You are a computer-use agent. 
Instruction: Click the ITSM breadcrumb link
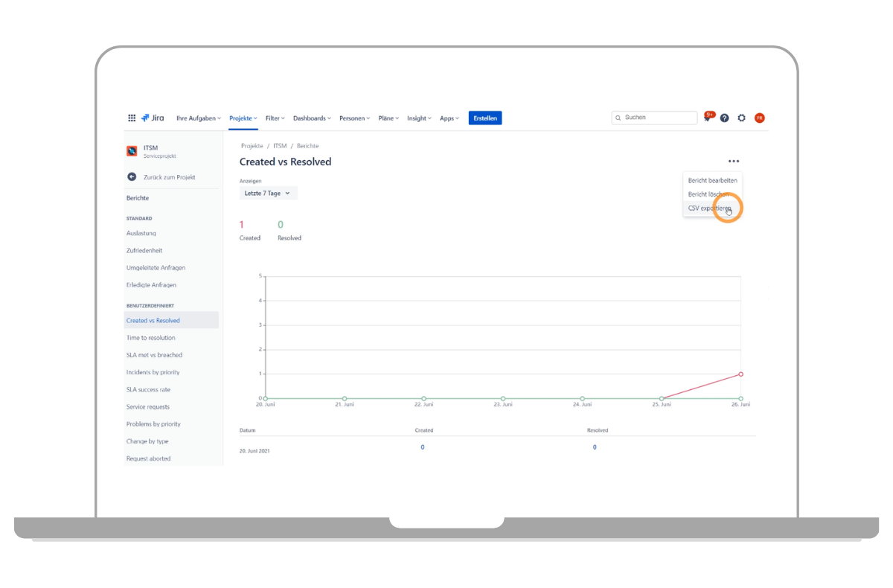pyautogui.click(x=280, y=146)
